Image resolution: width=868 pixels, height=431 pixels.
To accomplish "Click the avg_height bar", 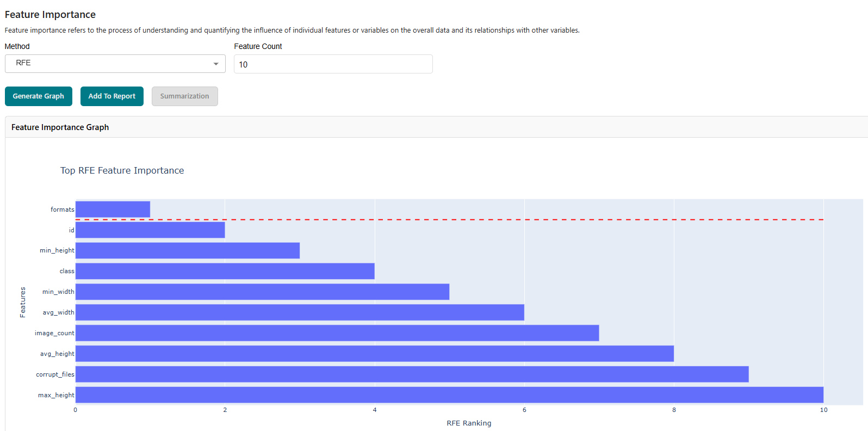I will 374,353.
